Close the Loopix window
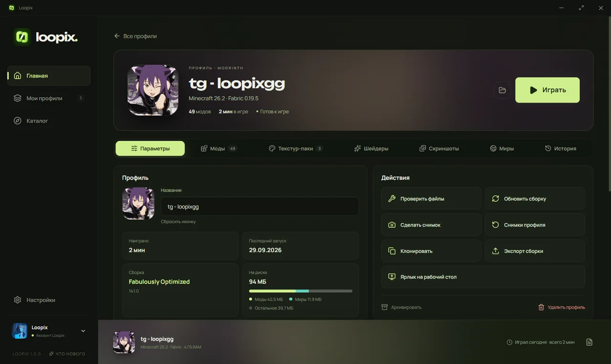Viewport: 611px width, 364px height. click(601, 8)
